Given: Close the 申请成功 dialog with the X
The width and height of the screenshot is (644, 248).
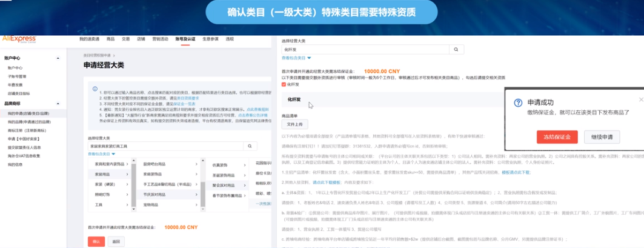Looking at the screenshot, I should (x=641, y=100).
